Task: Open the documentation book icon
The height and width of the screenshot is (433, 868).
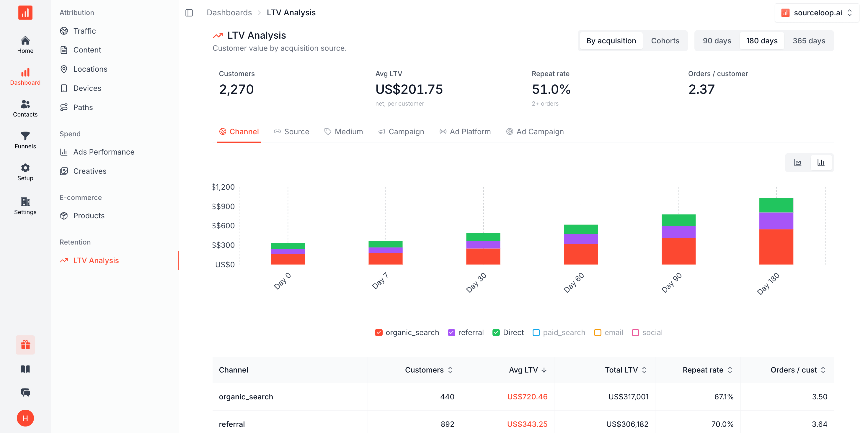Action: (25, 369)
